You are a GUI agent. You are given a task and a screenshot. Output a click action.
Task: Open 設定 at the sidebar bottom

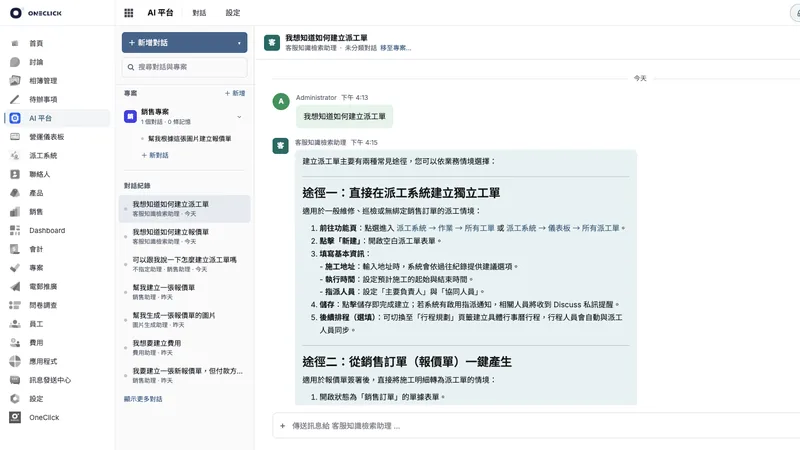pyautogui.click(x=36, y=399)
